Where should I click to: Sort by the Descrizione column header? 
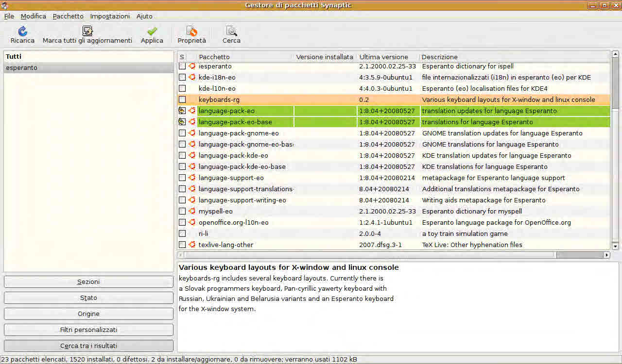click(515, 57)
